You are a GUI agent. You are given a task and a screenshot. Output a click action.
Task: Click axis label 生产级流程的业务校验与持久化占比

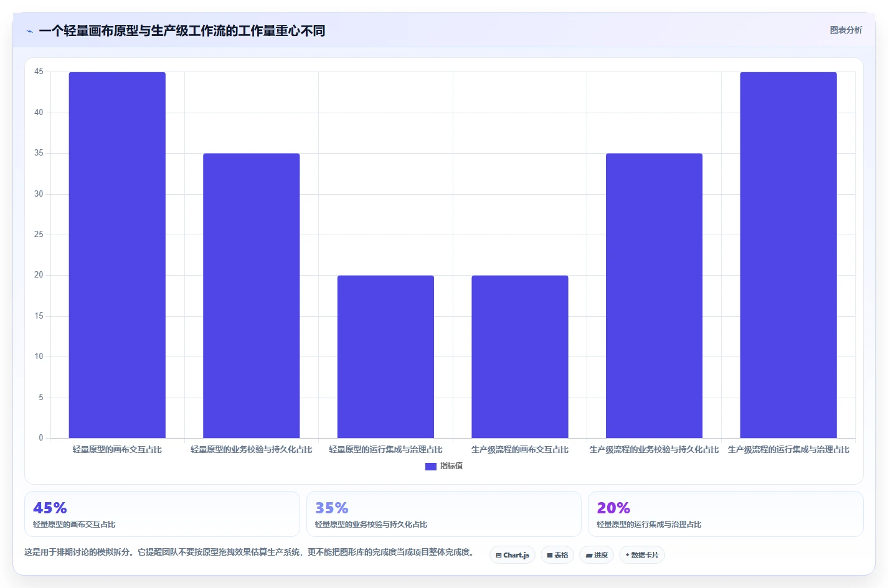[x=654, y=449]
